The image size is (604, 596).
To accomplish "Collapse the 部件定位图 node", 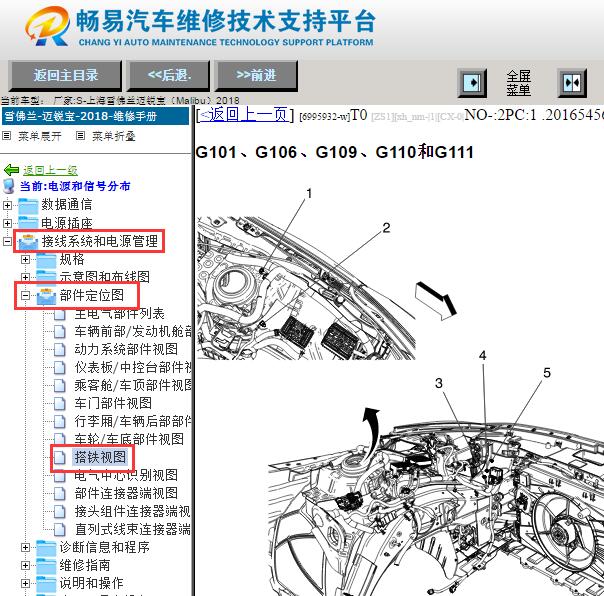I will (x=25, y=295).
